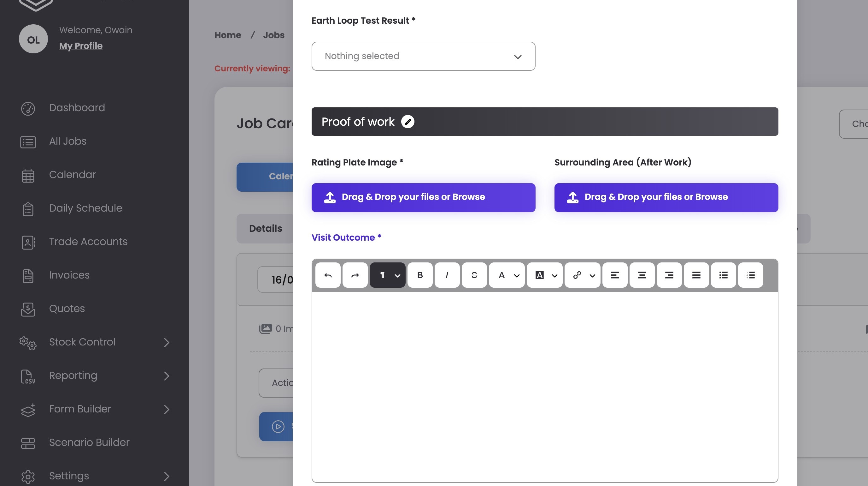Click the pencil edit icon beside Proof of work
This screenshot has width=868, height=486.
click(408, 122)
